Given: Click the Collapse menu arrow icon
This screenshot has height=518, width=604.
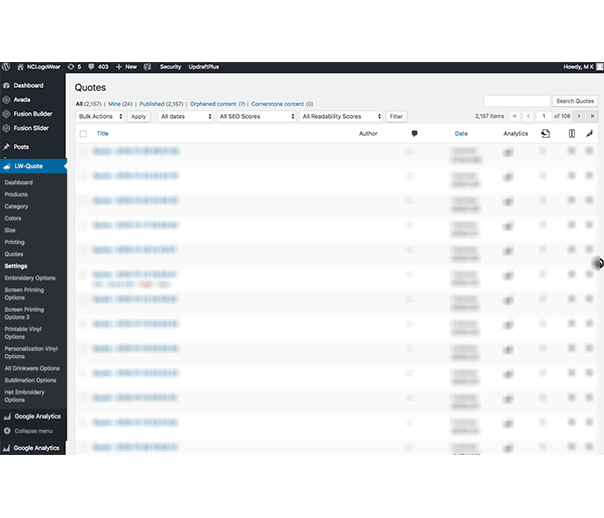Looking at the screenshot, I should click(x=7, y=431).
